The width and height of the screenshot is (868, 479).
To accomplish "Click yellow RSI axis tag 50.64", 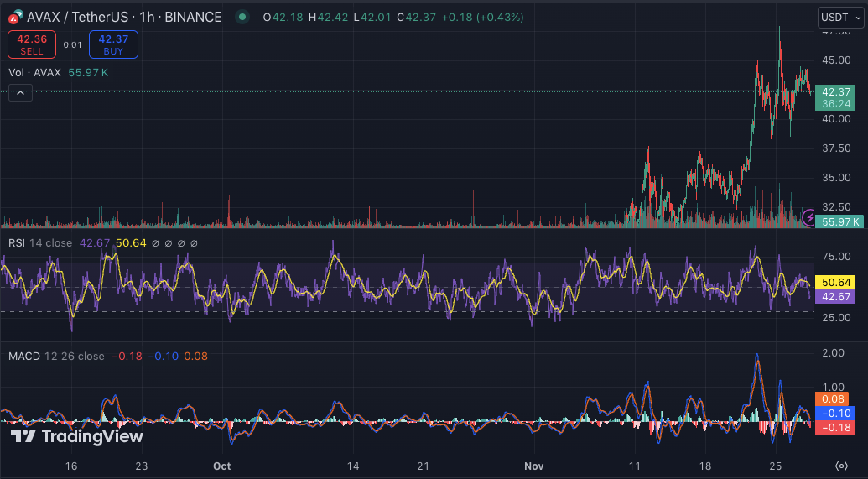I will tap(835, 283).
